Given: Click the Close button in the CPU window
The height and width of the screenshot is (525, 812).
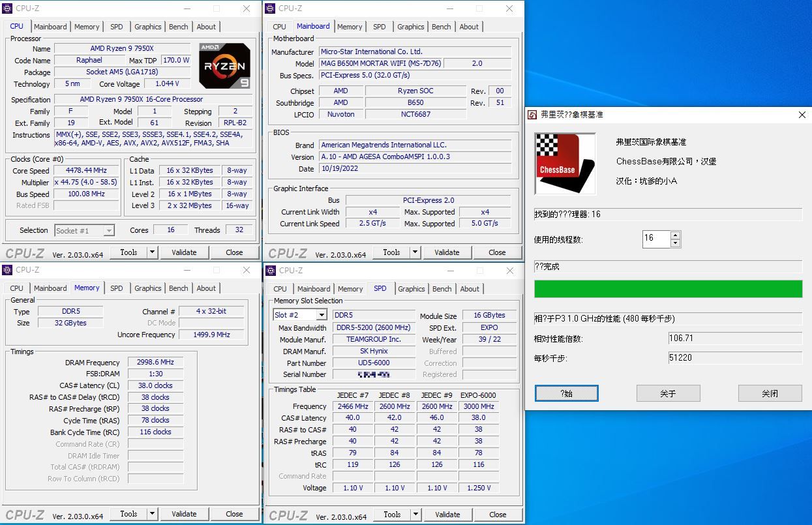Looking at the screenshot, I should (234, 252).
